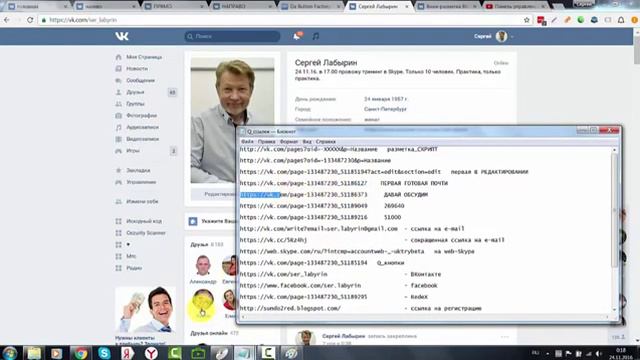Click the browser address bar
This screenshot has width=640, height=360.
click(x=282, y=20)
